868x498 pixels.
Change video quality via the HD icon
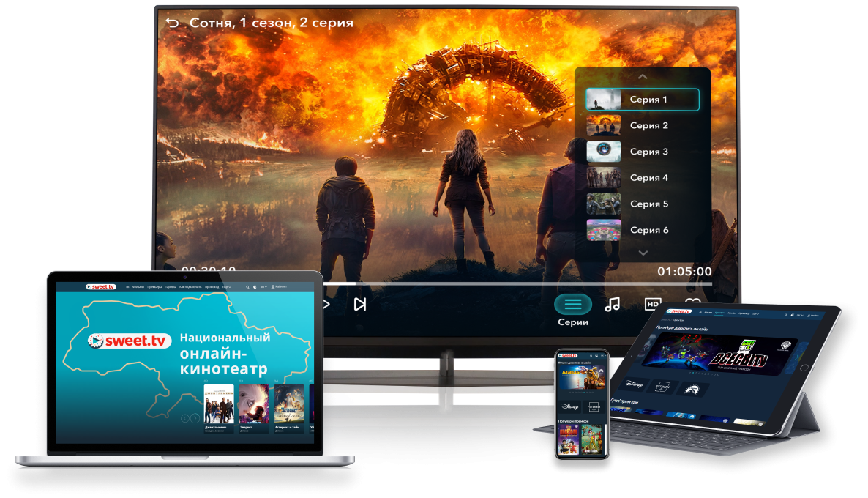pyautogui.click(x=654, y=304)
